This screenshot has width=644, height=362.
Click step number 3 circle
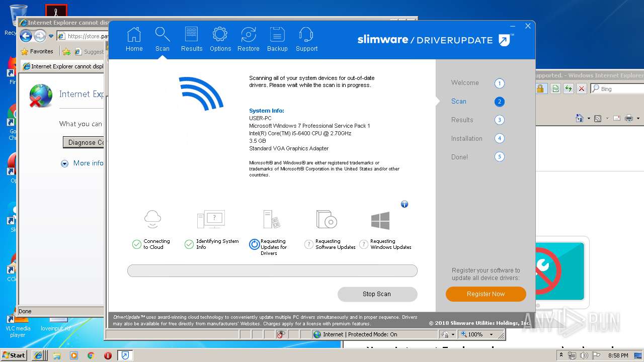(x=499, y=120)
